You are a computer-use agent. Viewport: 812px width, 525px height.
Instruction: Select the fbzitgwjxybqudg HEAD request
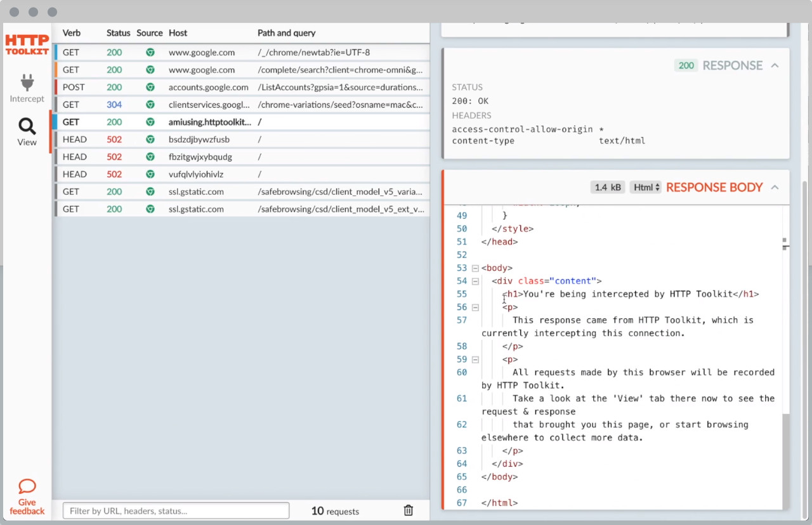click(x=242, y=157)
